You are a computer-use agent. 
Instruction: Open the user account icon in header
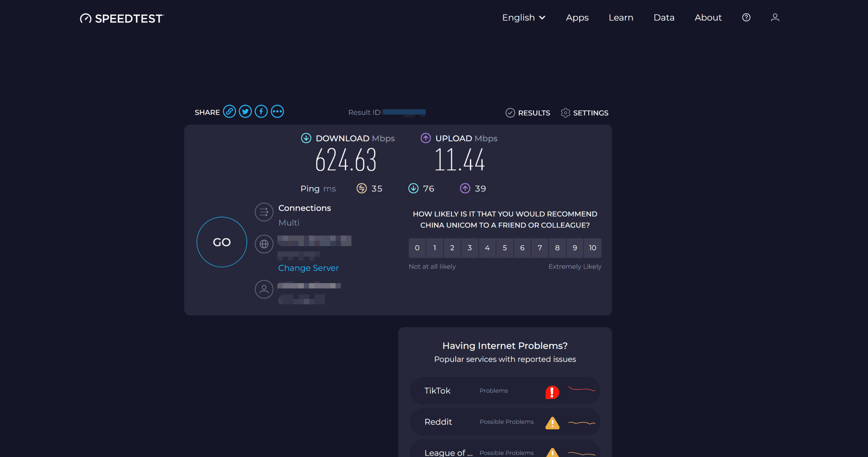[x=775, y=18]
